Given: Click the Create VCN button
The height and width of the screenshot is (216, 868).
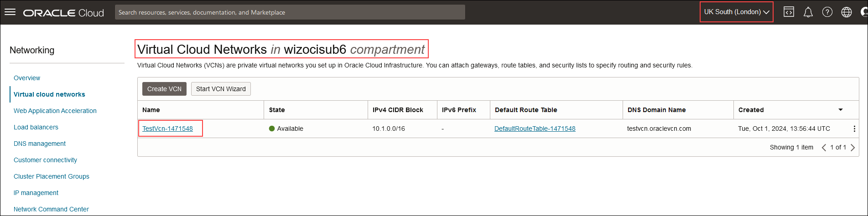Looking at the screenshot, I should click(x=164, y=89).
